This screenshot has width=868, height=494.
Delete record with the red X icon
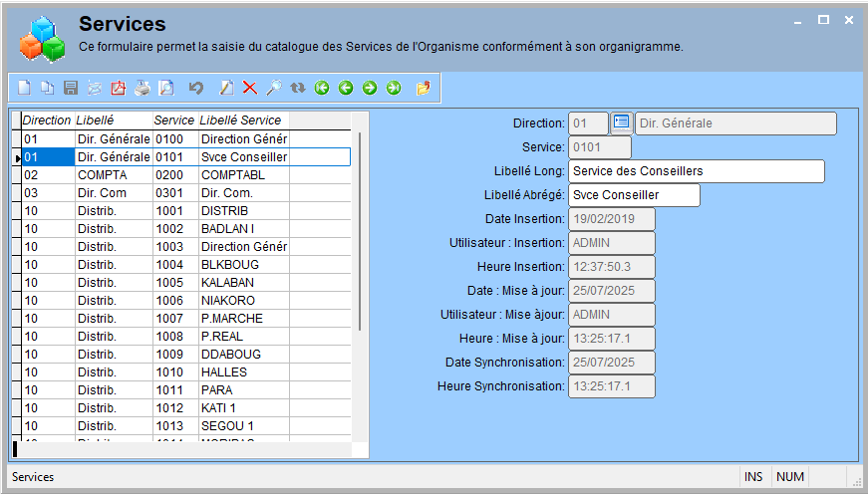pos(250,88)
